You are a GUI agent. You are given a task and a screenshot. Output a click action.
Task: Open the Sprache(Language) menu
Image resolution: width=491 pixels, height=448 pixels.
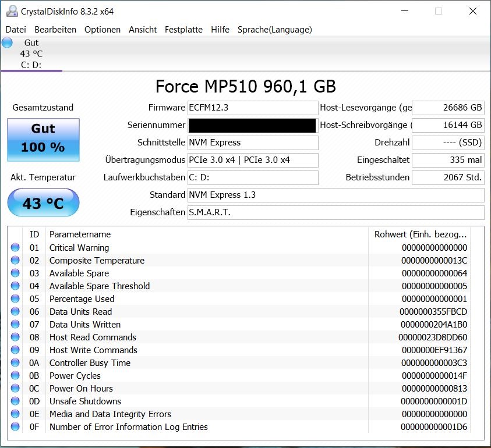pos(274,30)
